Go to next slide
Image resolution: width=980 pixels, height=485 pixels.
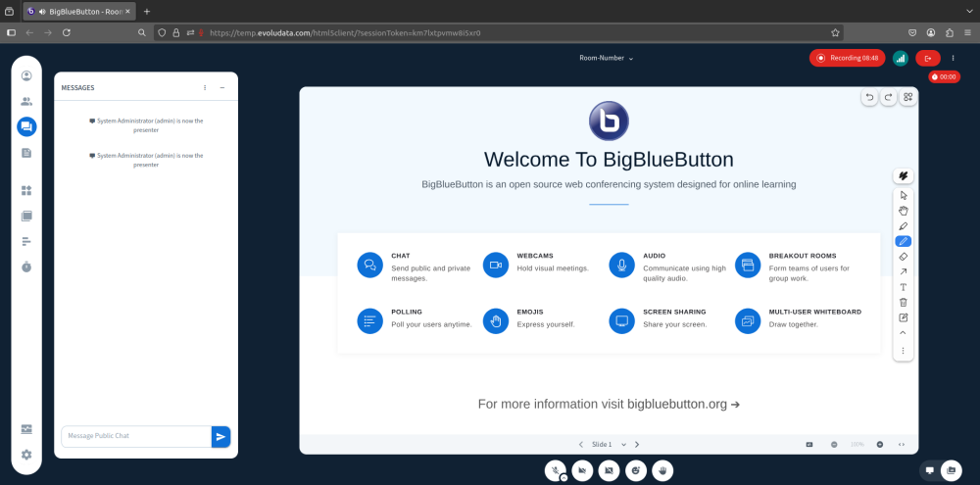point(637,445)
